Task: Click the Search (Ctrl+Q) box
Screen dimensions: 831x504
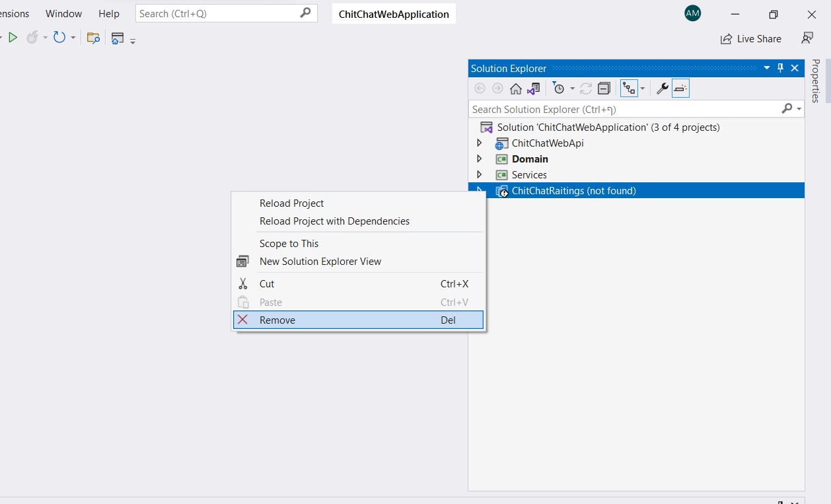Action: 227,13
